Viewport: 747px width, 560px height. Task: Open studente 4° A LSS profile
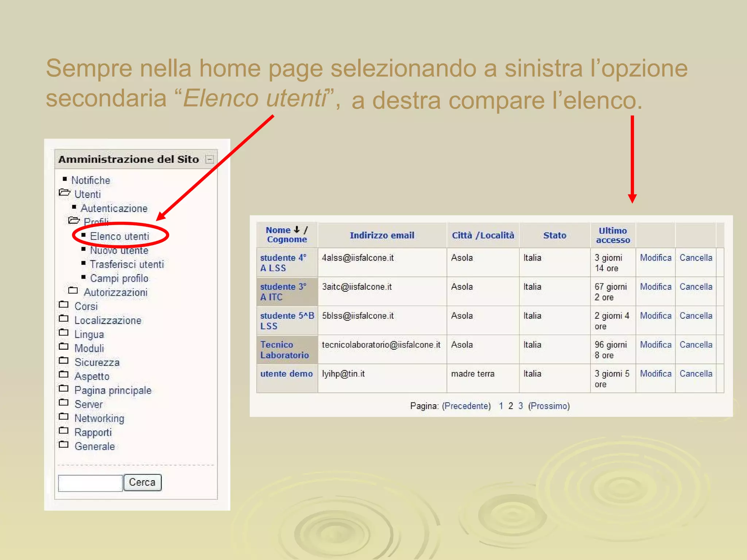283,263
